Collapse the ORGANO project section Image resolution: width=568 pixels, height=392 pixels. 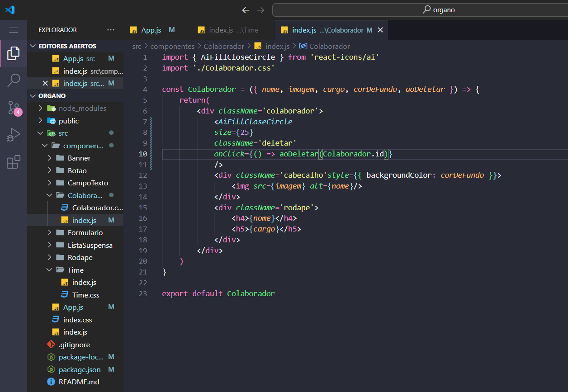point(75,96)
